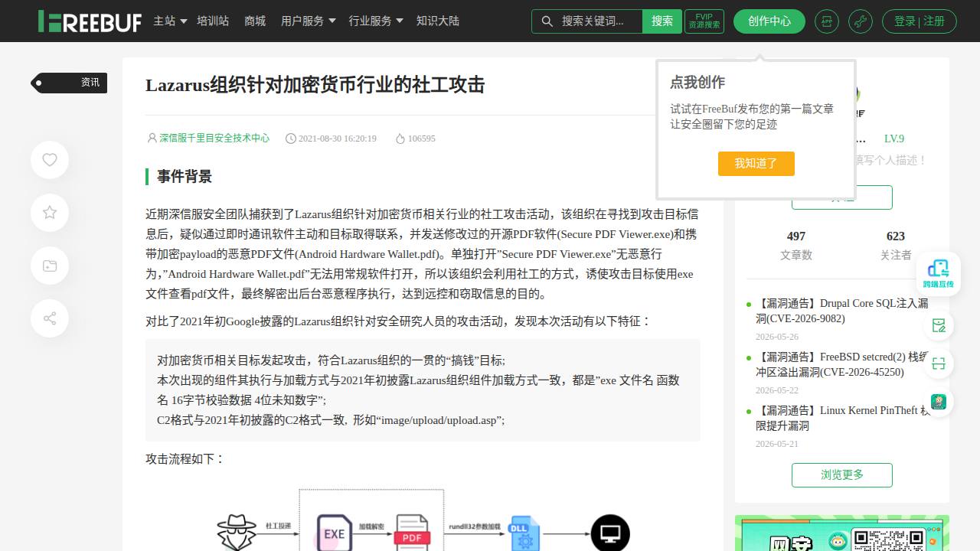Click the 2026-05-26 date under Drupal notice
Screen dimensions: 980x551
[777, 337]
